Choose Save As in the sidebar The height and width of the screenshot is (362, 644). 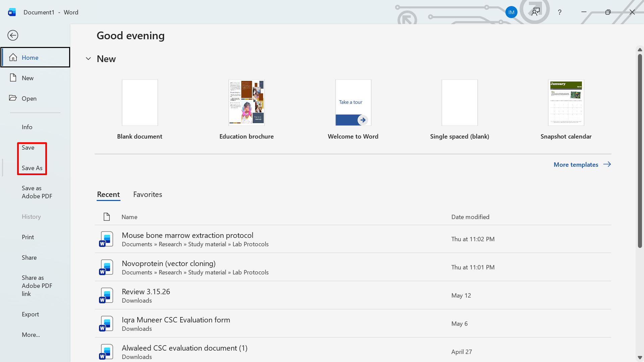coord(32,168)
